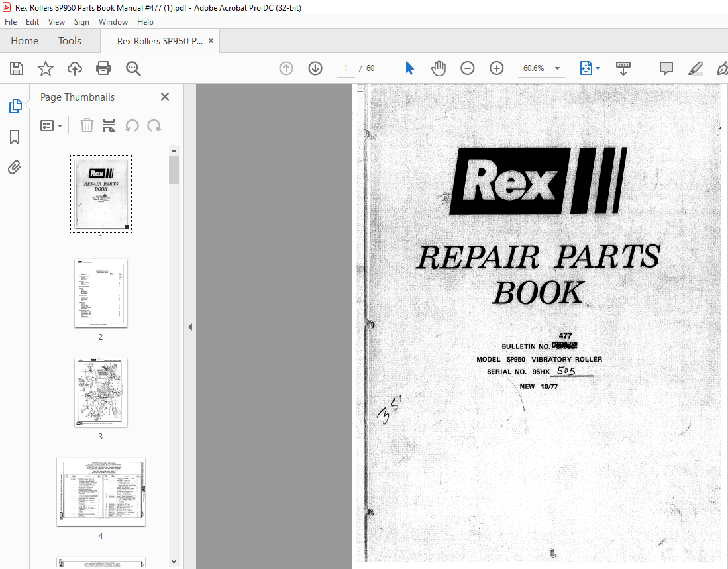728x569 pixels.
Task: Rotate page clockwise
Action: (154, 125)
